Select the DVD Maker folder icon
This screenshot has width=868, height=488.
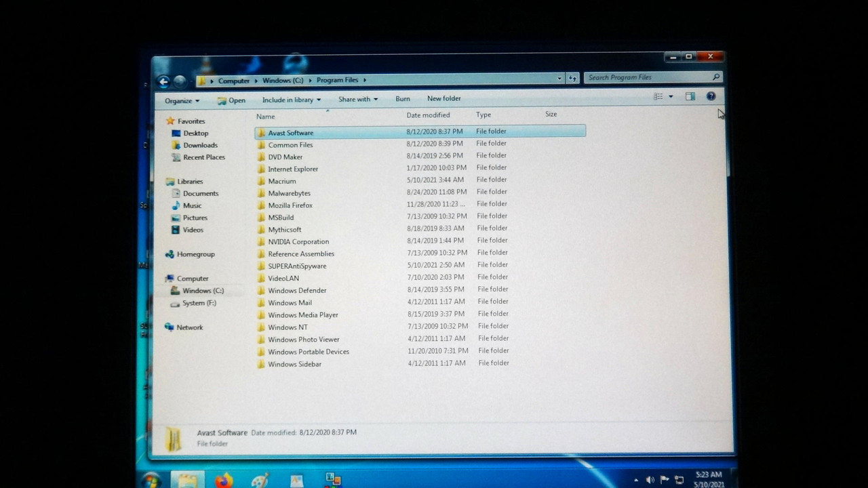point(261,157)
